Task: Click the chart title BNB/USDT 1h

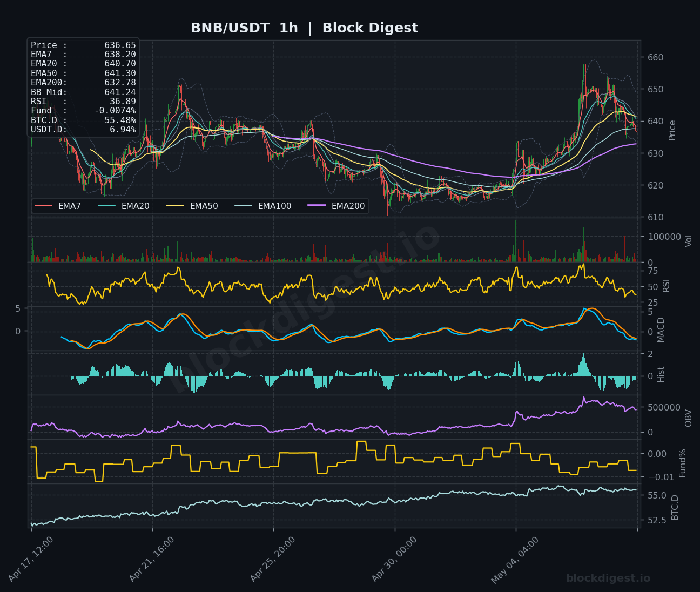Action: pyautogui.click(x=244, y=28)
